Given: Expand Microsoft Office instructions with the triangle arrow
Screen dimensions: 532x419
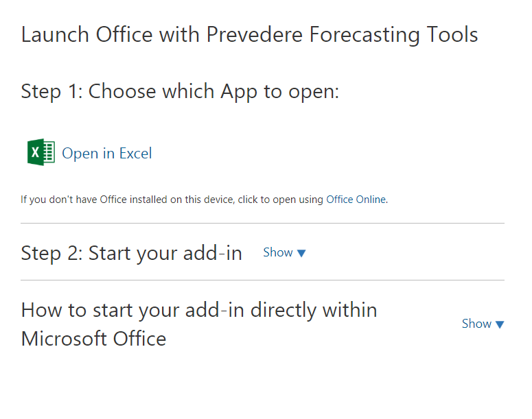Looking at the screenshot, I should pyautogui.click(x=500, y=324).
